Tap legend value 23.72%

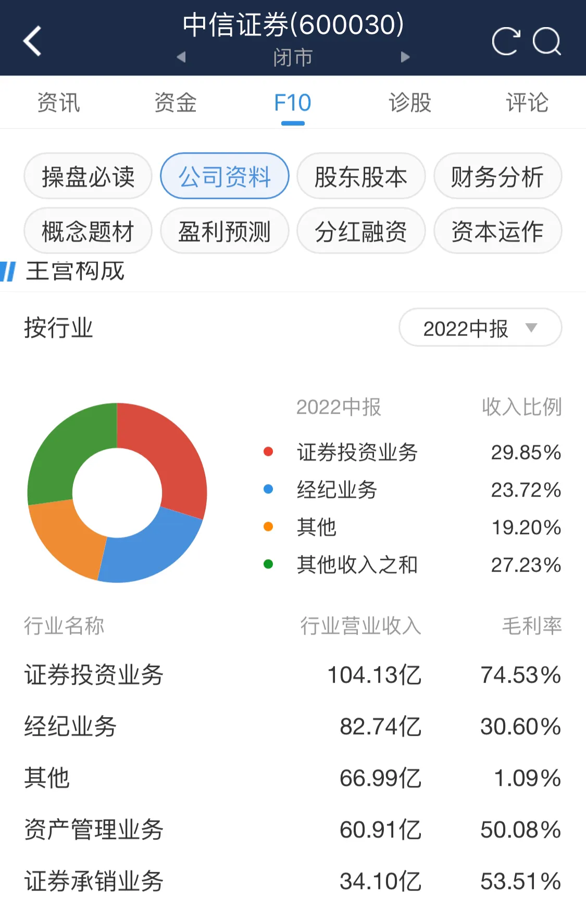coord(526,489)
